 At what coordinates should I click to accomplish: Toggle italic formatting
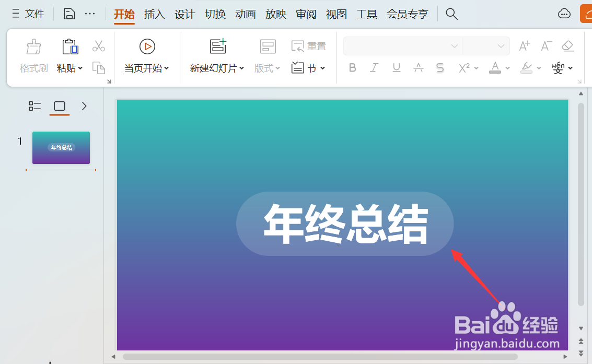(x=374, y=68)
